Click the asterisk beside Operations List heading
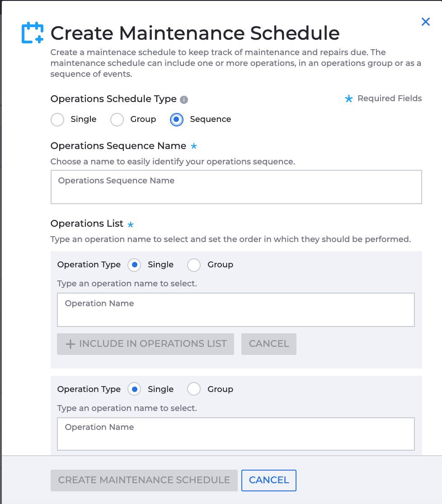442x504 pixels. point(130,224)
